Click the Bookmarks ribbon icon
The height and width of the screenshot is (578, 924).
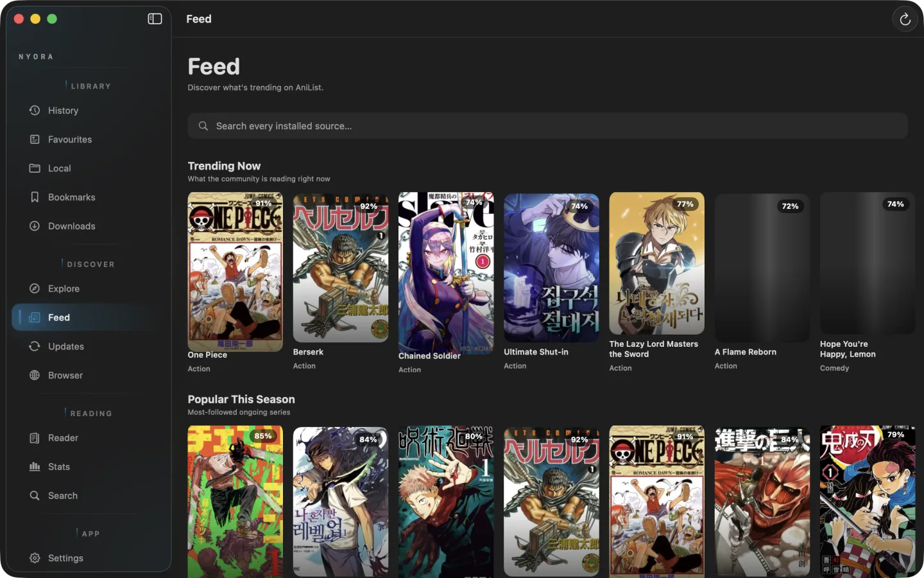[35, 197]
